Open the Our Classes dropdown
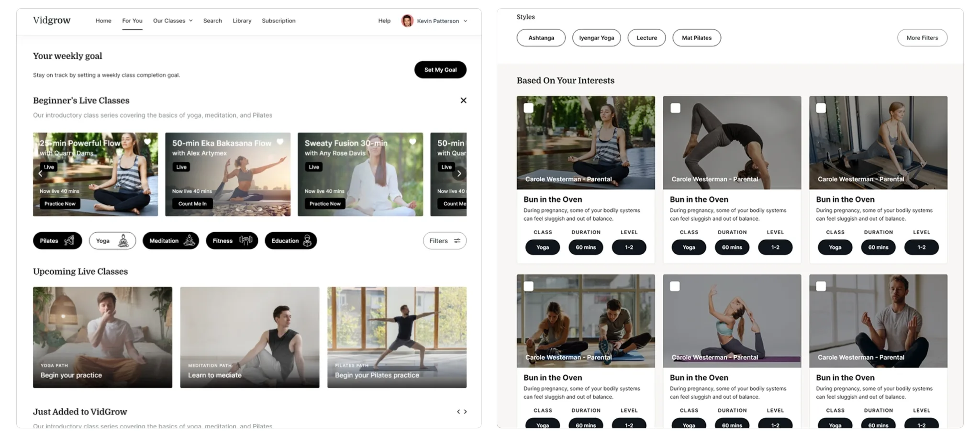This screenshot has width=980, height=436. 173,21
